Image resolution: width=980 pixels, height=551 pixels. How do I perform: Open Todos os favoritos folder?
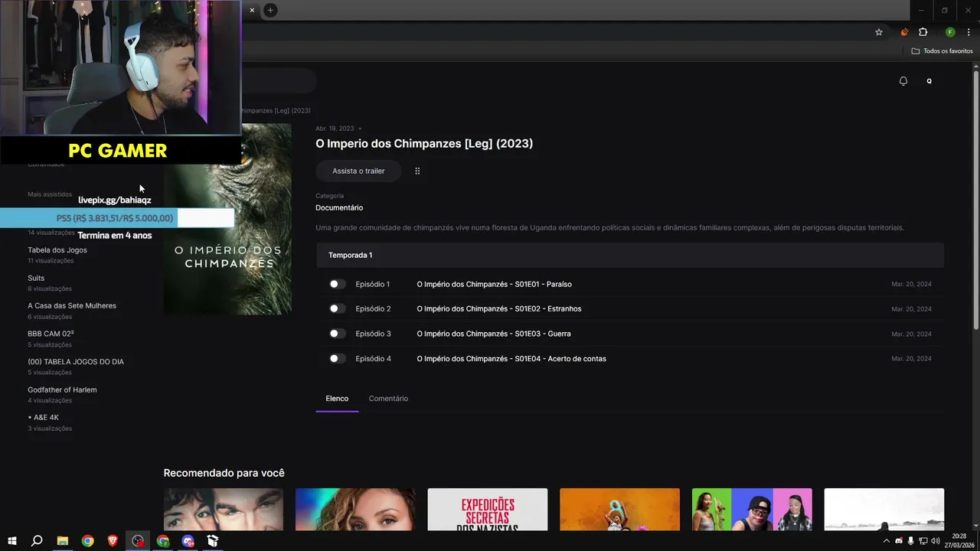coord(942,51)
